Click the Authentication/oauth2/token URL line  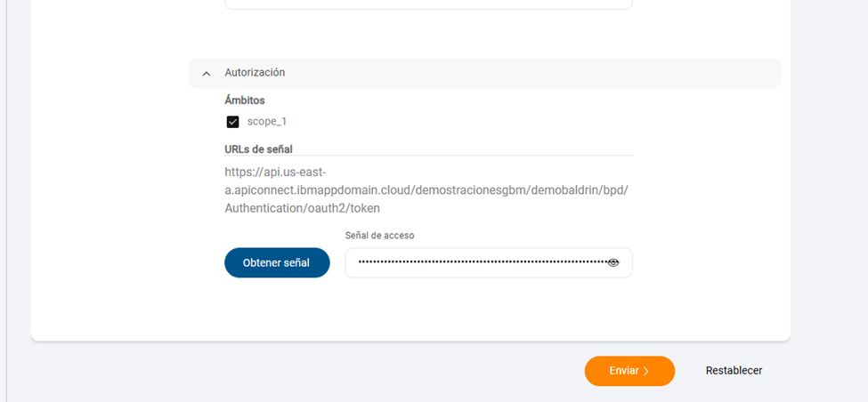pos(303,208)
